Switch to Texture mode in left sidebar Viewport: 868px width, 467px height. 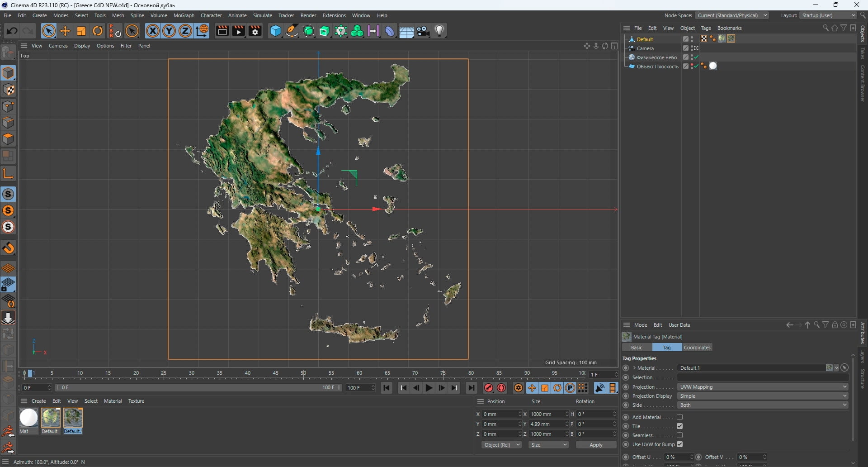coord(8,90)
